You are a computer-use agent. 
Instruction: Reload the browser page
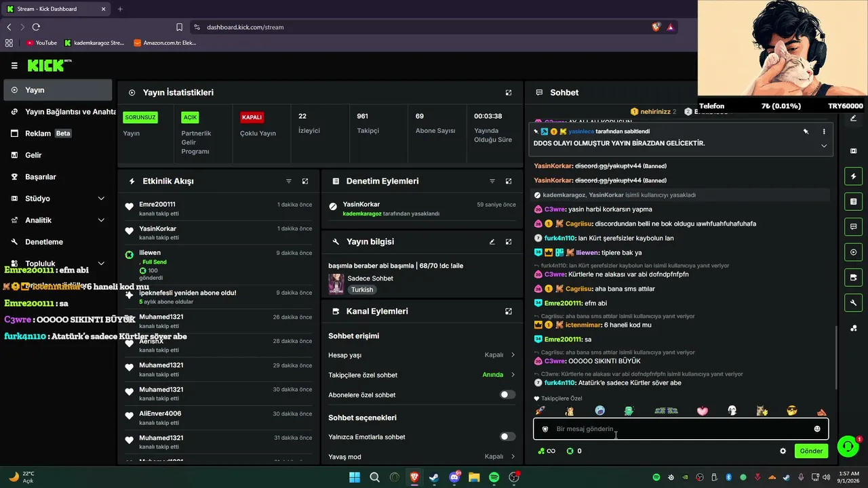click(36, 27)
